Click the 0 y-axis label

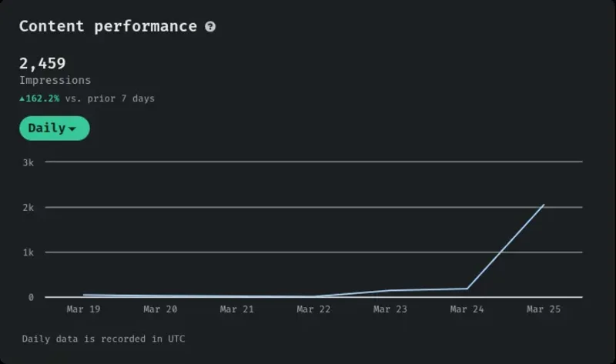[x=31, y=298]
